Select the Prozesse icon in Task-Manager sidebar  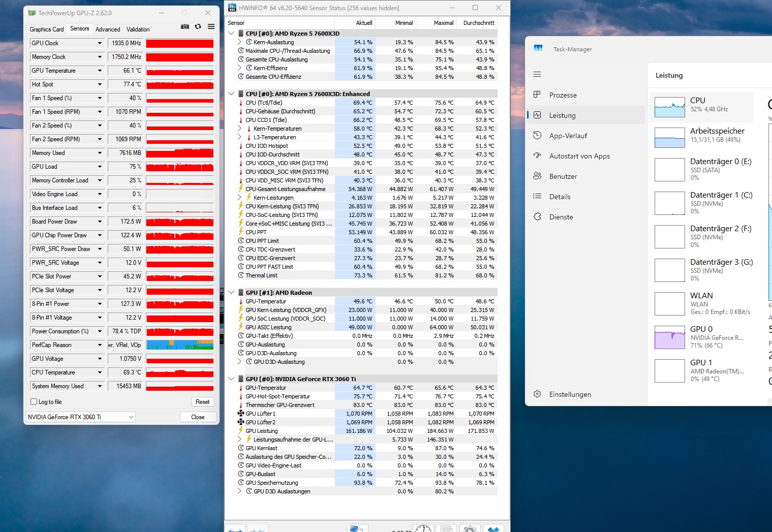537,95
